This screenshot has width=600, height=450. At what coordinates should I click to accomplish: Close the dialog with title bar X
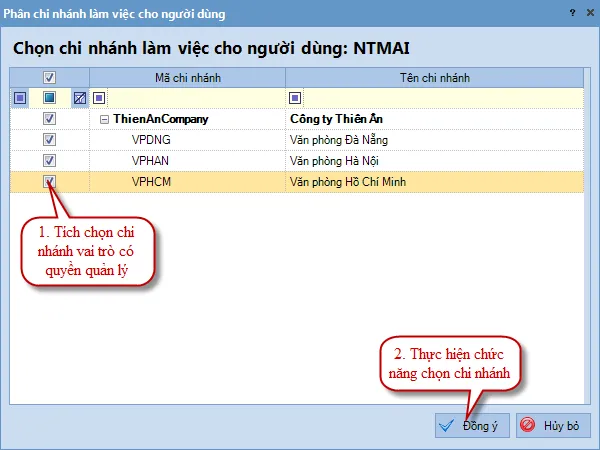coord(590,13)
